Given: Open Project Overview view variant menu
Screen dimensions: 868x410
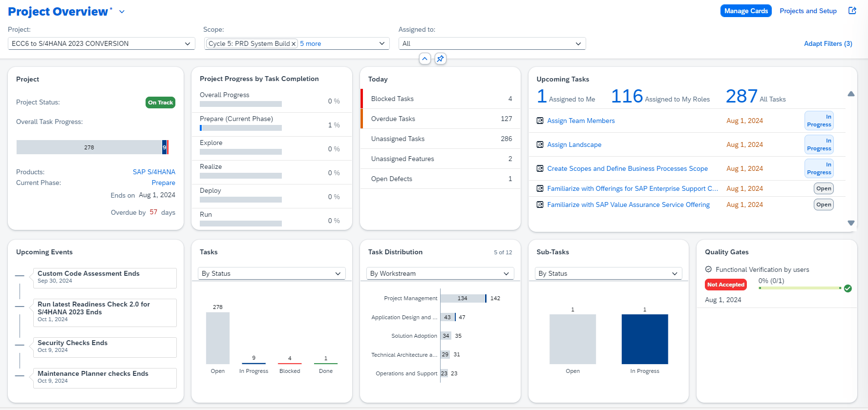Looking at the screenshot, I should (x=122, y=12).
